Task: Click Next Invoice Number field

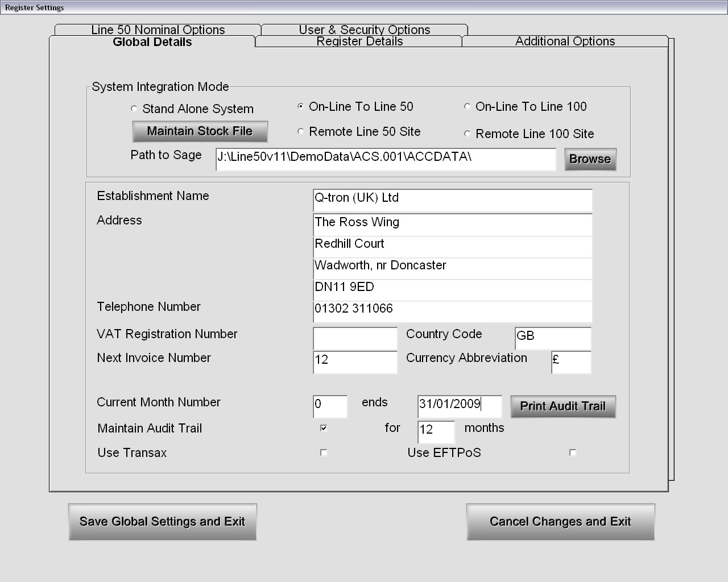Action: pos(355,363)
